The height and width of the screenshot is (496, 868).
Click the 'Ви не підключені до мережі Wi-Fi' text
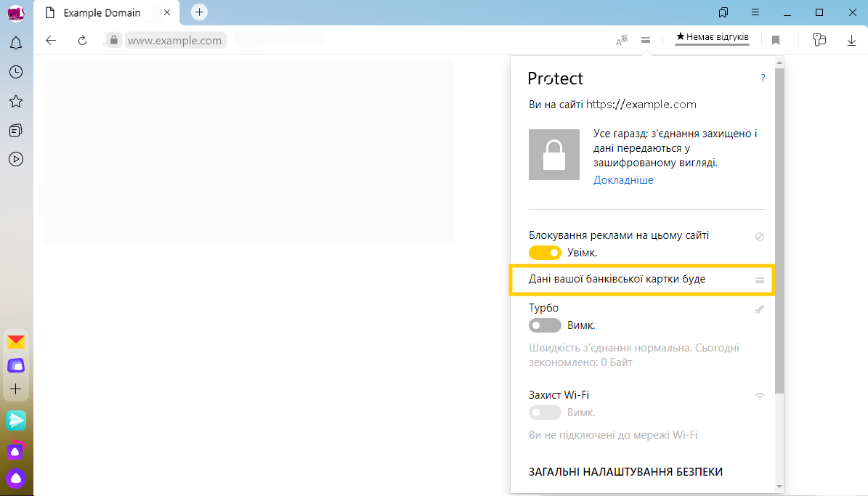pos(613,435)
